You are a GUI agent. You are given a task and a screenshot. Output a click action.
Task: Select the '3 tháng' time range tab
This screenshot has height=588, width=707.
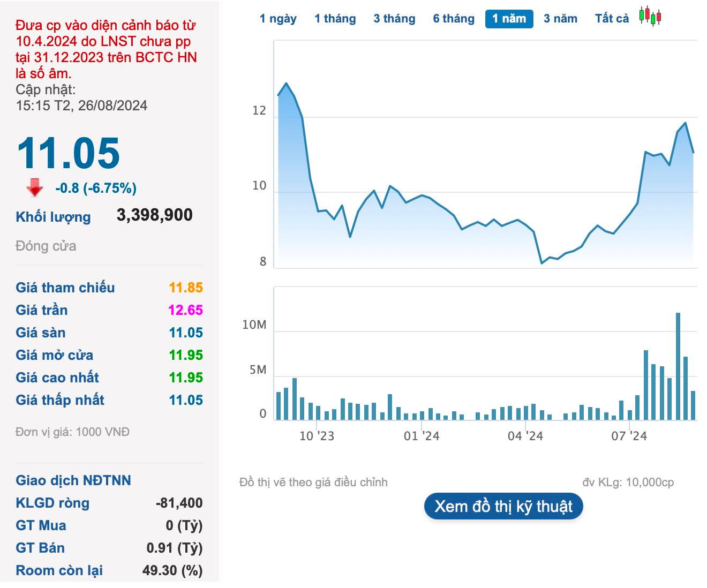(394, 19)
